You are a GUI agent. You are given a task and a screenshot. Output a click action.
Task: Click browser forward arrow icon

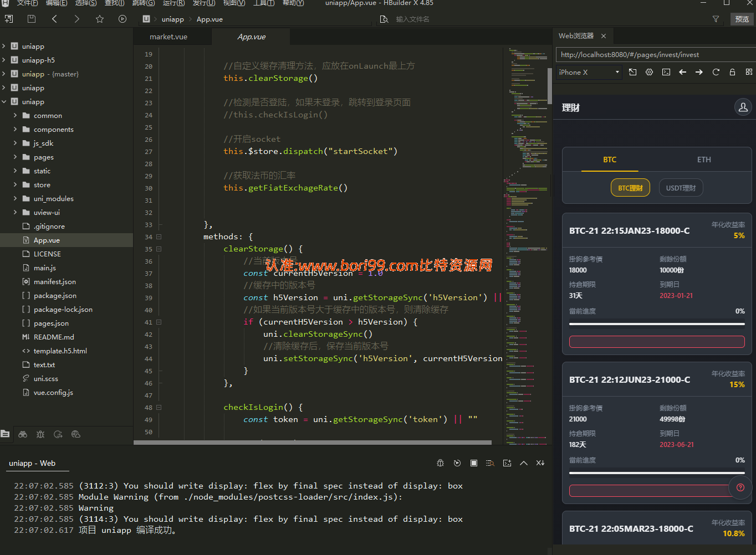coord(699,72)
